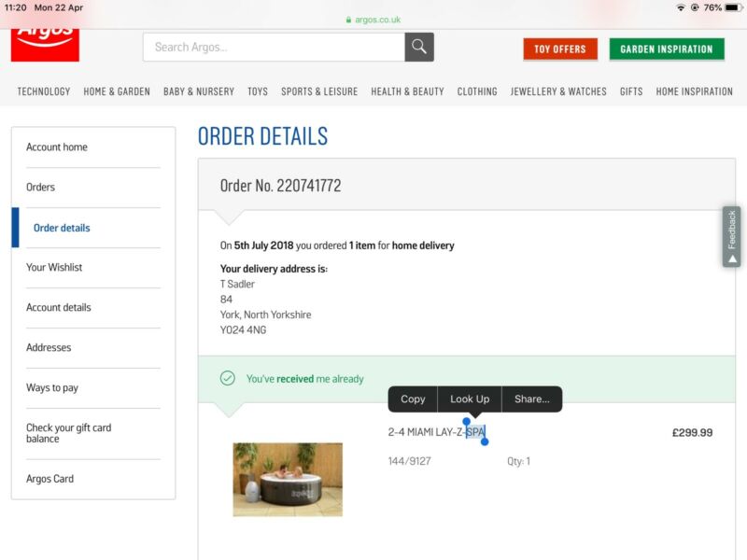This screenshot has width=747, height=560.
Task: Click the Order No. 220741772 text
Action: click(x=281, y=185)
